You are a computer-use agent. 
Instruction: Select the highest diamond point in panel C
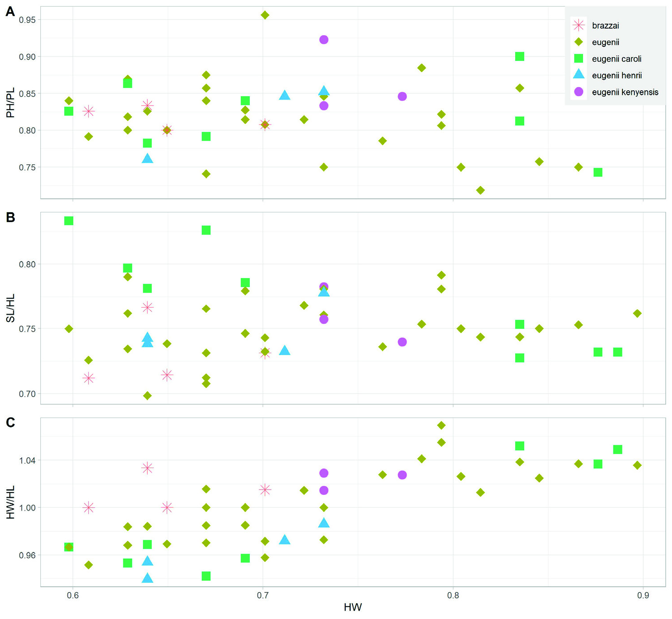coord(441,425)
